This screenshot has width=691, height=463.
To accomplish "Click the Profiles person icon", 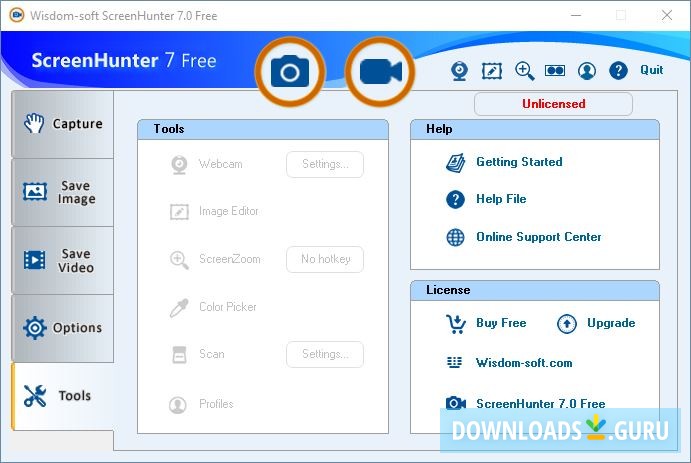I will pyautogui.click(x=178, y=405).
